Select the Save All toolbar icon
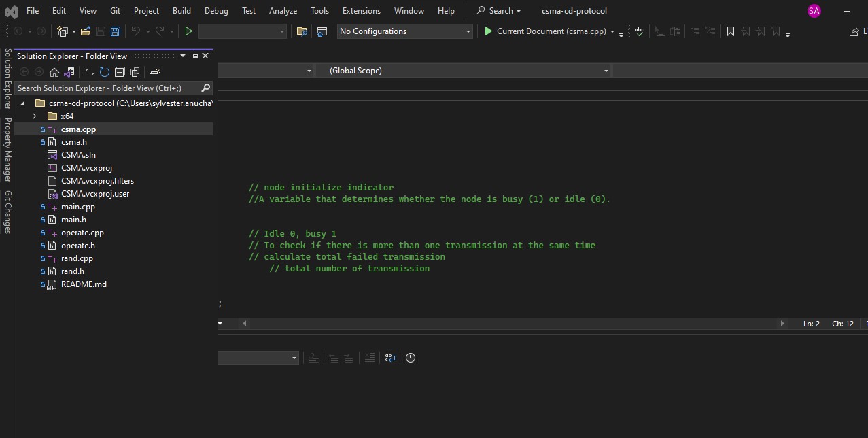The image size is (868, 438). [116, 31]
